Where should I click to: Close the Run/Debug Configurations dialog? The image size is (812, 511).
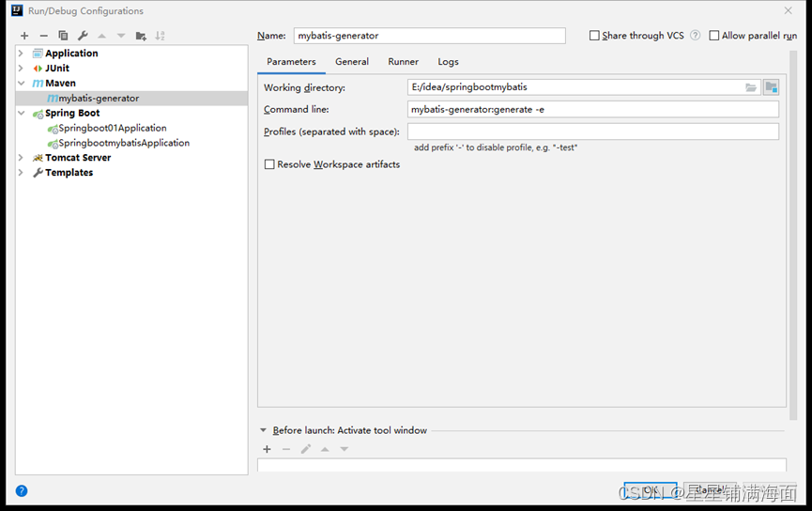tap(788, 10)
